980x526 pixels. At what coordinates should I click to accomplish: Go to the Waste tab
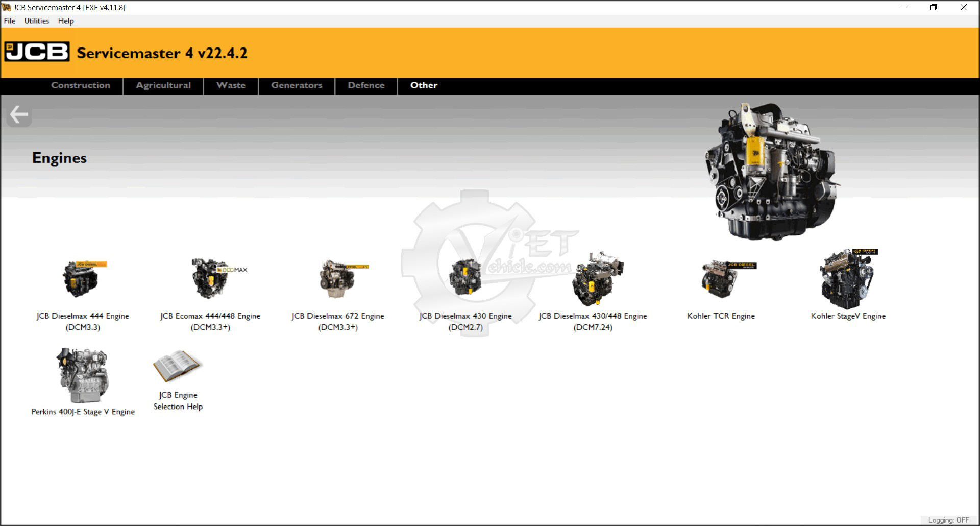[231, 85]
